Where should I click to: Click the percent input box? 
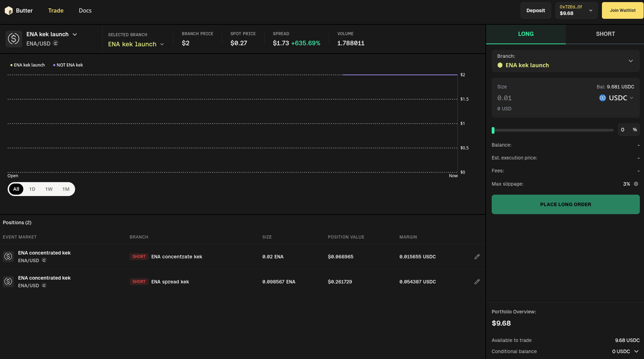click(629, 130)
